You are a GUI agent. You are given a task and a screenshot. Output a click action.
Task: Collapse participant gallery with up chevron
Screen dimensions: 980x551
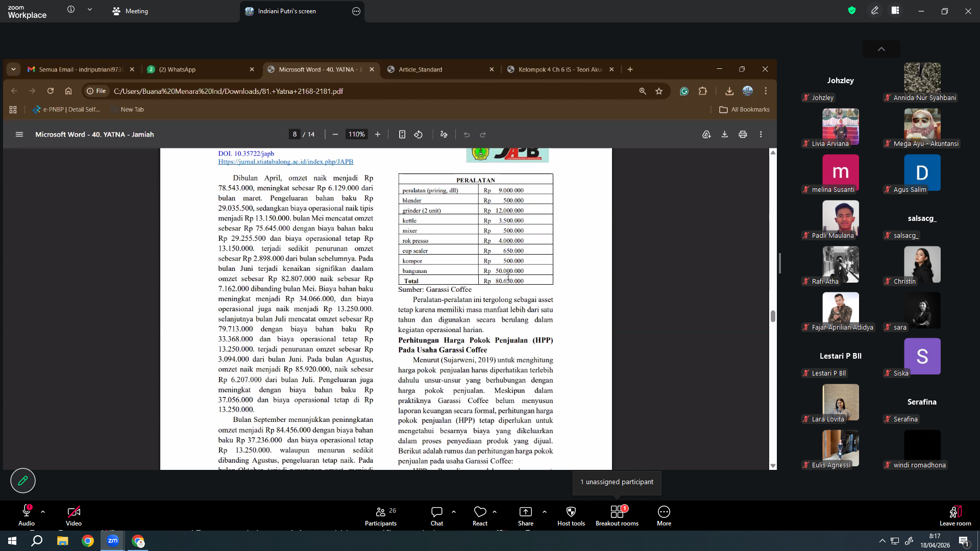(881, 49)
